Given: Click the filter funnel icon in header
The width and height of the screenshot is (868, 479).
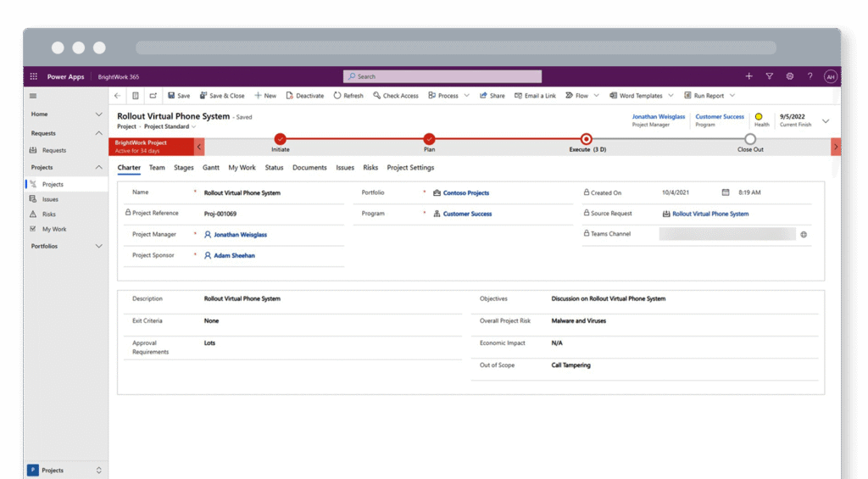Looking at the screenshot, I should 770,76.
